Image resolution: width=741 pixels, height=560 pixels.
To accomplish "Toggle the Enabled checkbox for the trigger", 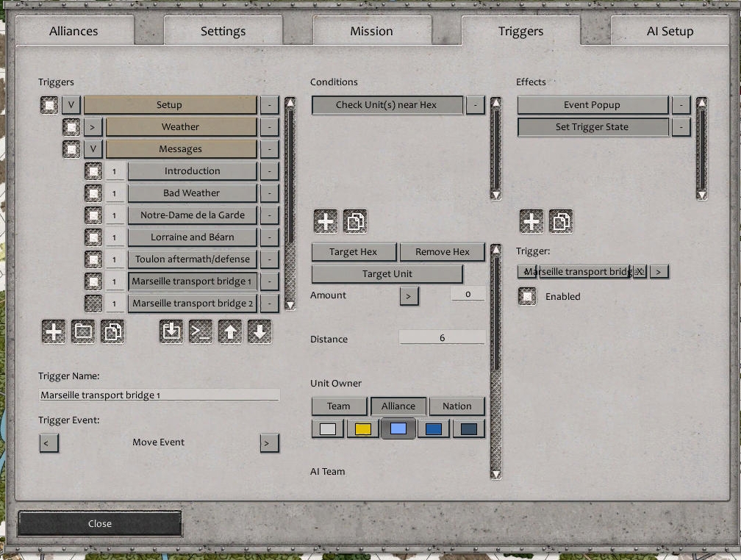I will coord(527,297).
